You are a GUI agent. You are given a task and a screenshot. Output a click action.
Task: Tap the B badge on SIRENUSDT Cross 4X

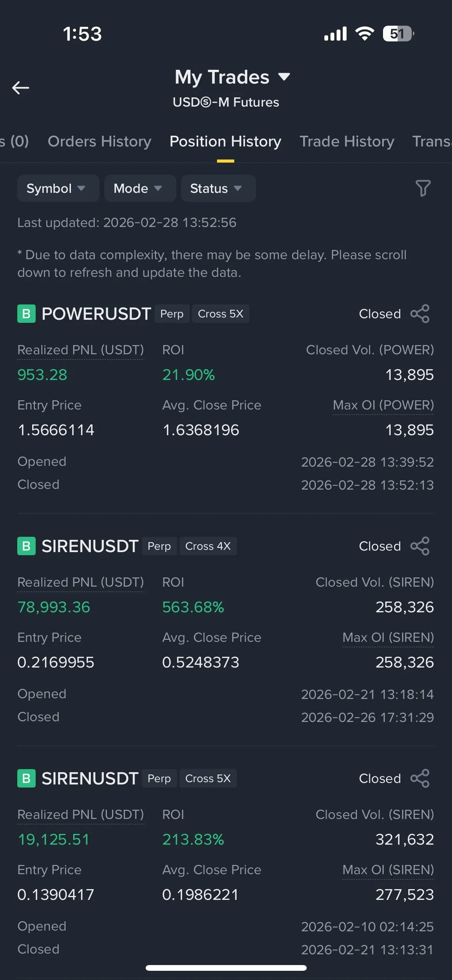(26, 546)
